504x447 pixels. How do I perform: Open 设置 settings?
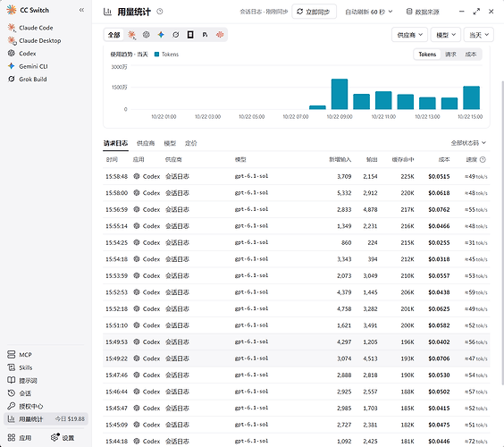[x=63, y=438]
